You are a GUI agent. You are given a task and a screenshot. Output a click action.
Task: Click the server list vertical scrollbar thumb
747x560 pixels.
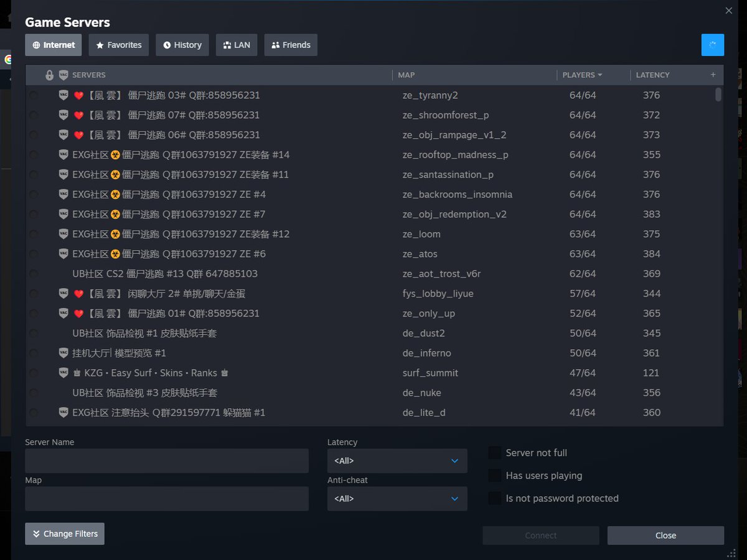click(718, 95)
